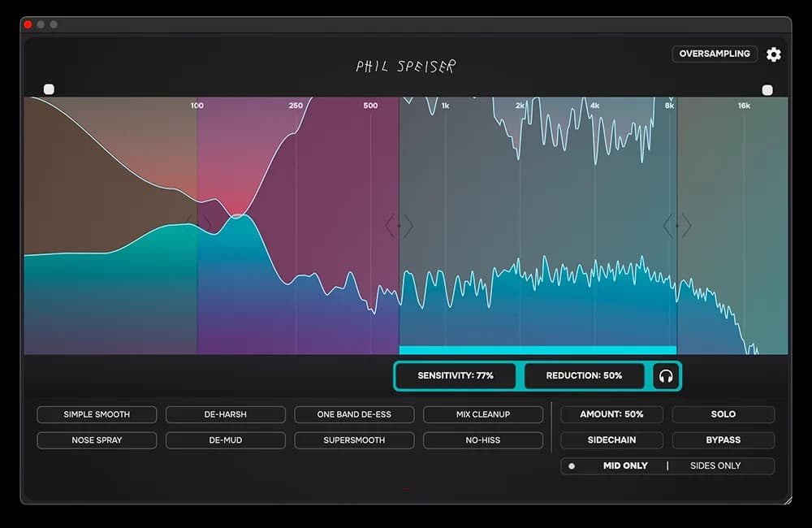The image size is (812, 528).
Task: Click the window resize grip corner icon
Action: click(x=788, y=500)
